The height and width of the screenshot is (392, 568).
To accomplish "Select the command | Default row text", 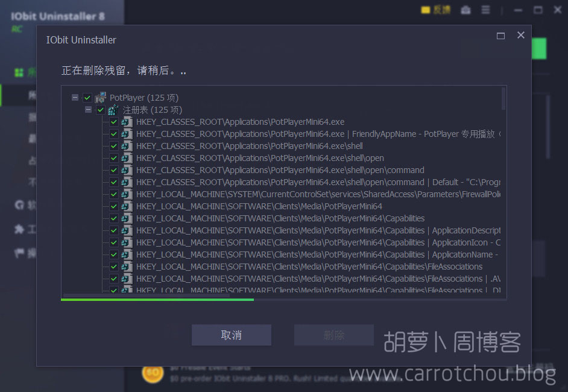I will [x=318, y=182].
